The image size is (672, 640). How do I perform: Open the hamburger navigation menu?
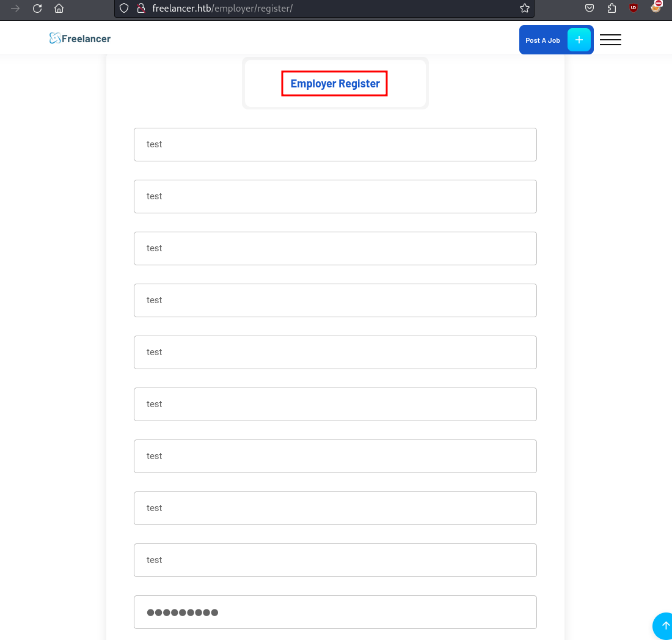(610, 40)
